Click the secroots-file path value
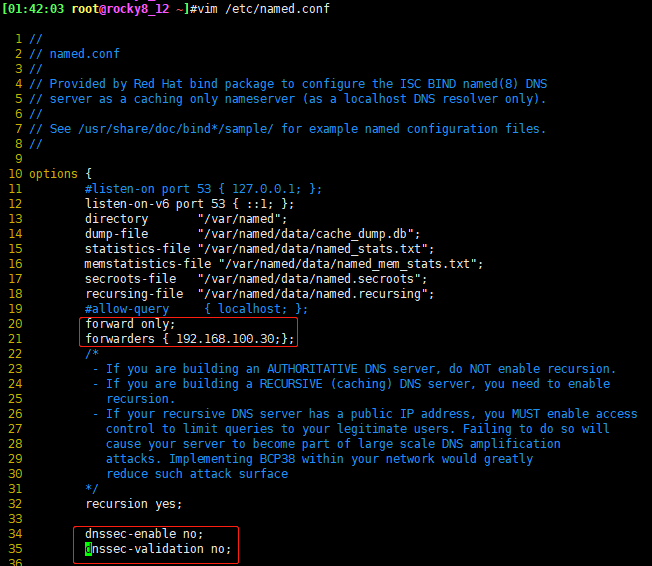Image resolution: width=652 pixels, height=566 pixels. point(312,279)
